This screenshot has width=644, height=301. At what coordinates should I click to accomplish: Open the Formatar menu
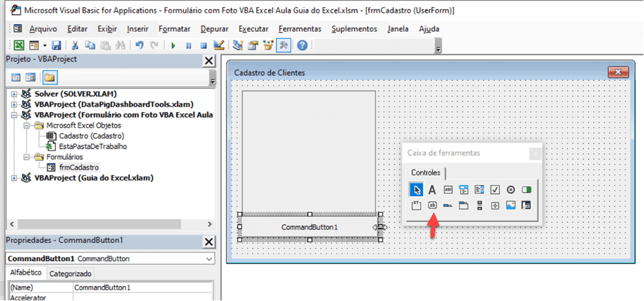pyautogui.click(x=174, y=29)
